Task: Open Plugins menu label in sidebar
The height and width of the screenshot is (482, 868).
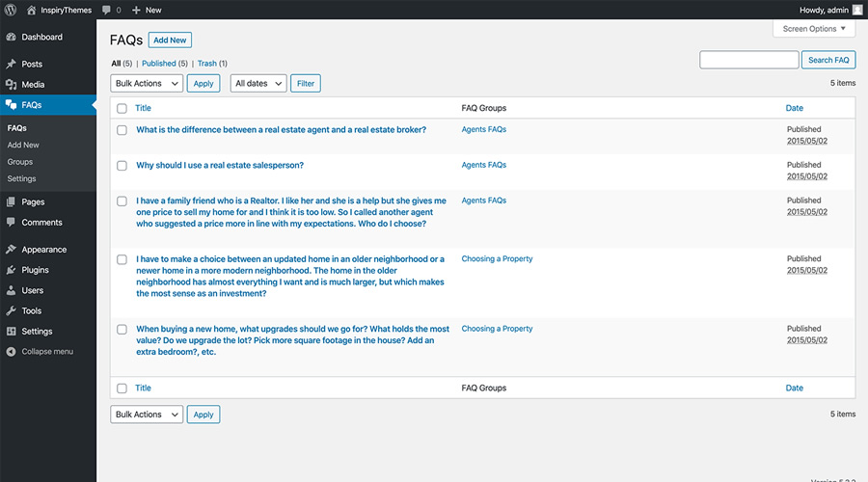Action: 35,270
